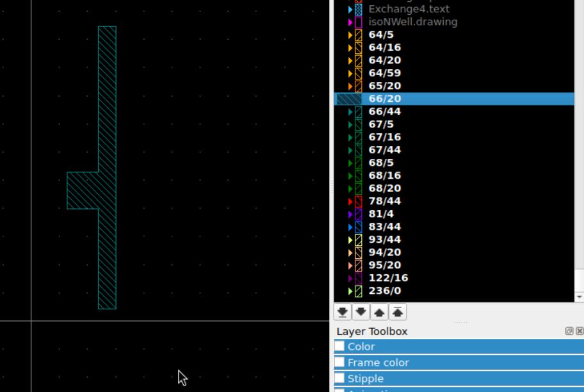Click the arrow marker beside layer 83/44

click(350, 227)
